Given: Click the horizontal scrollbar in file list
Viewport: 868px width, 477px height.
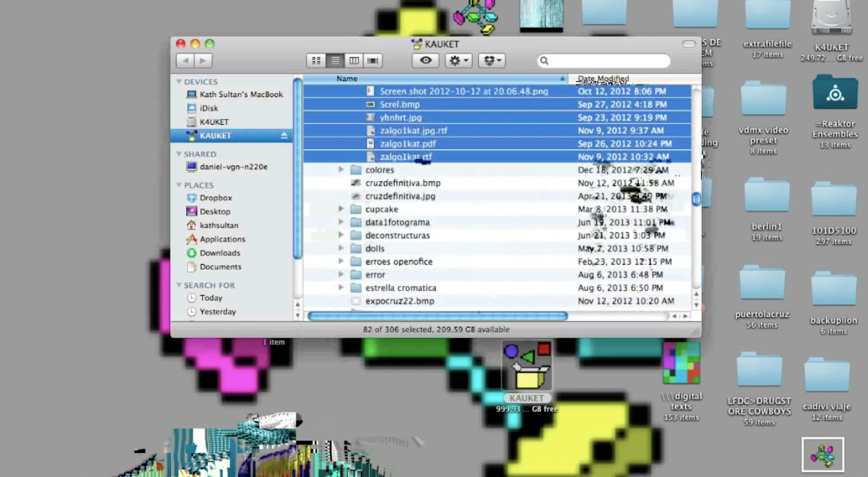Looking at the screenshot, I should pos(438,316).
